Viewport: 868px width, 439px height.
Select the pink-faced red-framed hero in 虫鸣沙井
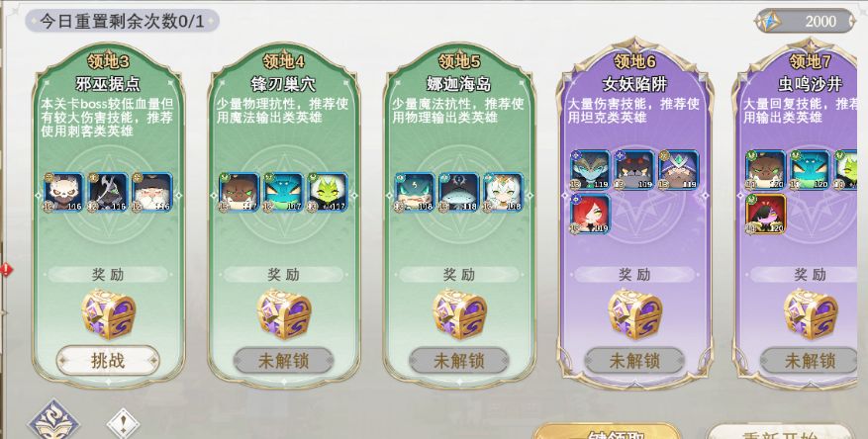click(766, 214)
